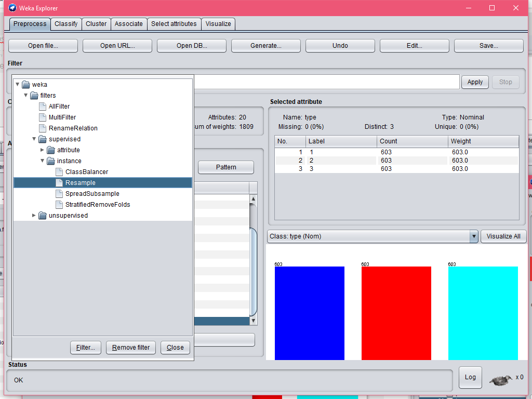Click the SpreadSubsample document icon
This screenshot has height=399, width=532.
point(59,193)
